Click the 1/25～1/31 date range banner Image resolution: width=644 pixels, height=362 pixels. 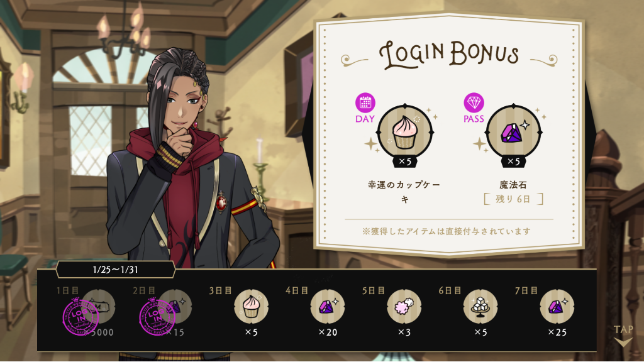tap(116, 270)
